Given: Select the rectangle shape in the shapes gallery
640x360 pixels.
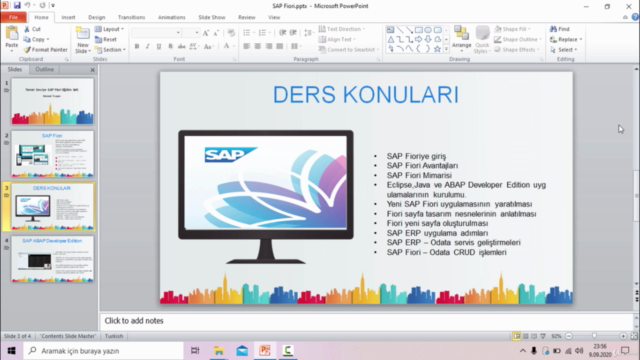Looking at the screenshot, I should tap(419, 30).
